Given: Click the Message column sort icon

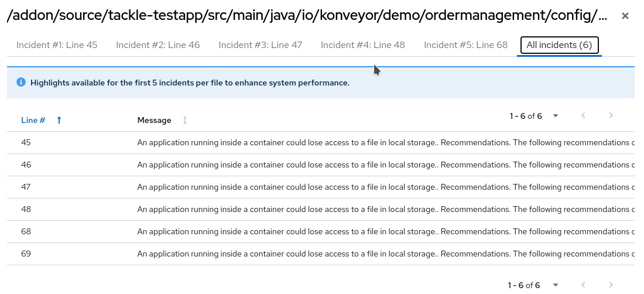Looking at the screenshot, I should pyautogui.click(x=185, y=120).
